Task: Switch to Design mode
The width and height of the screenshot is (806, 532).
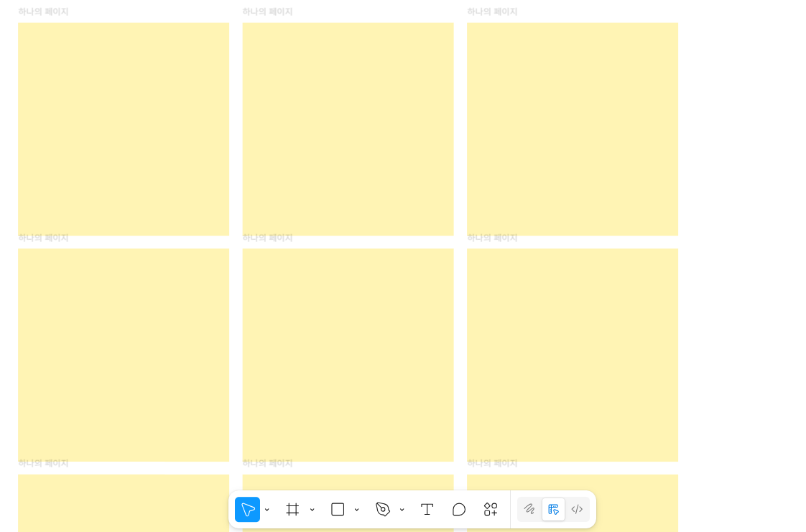Action: (x=553, y=510)
